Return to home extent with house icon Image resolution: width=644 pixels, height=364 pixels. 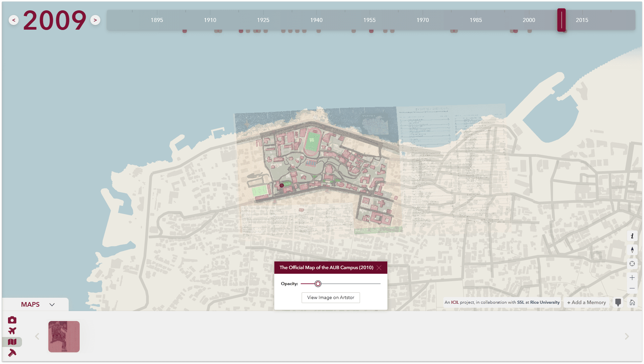[x=632, y=302]
